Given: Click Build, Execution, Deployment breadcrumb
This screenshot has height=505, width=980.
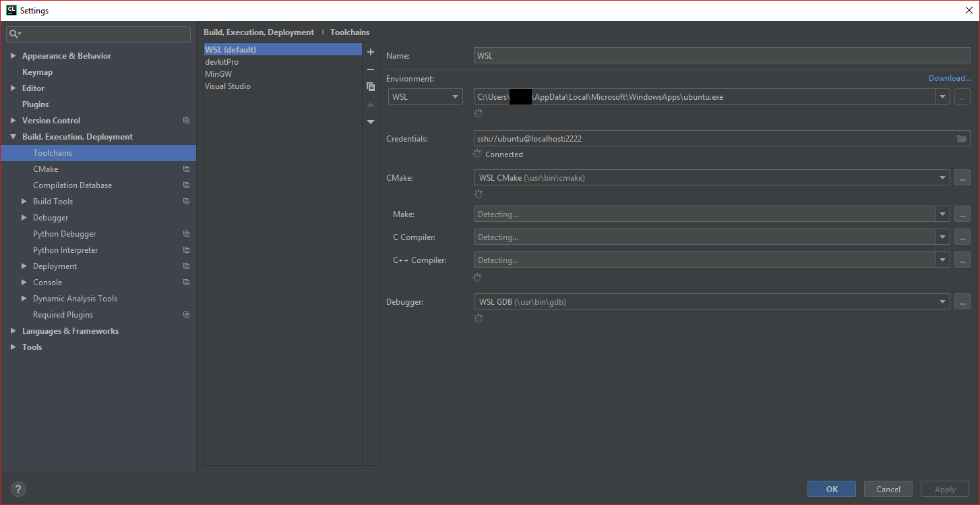Looking at the screenshot, I should (x=259, y=32).
